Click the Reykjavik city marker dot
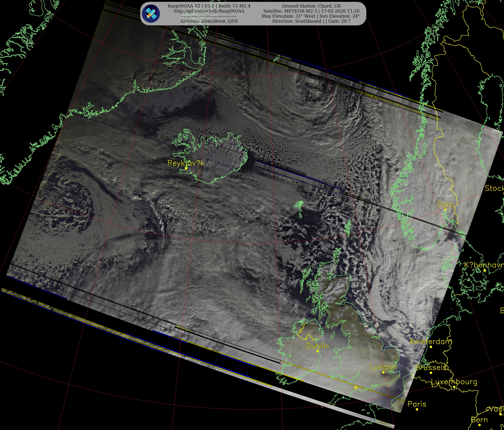The height and width of the screenshot is (430, 504). pyautogui.click(x=186, y=168)
